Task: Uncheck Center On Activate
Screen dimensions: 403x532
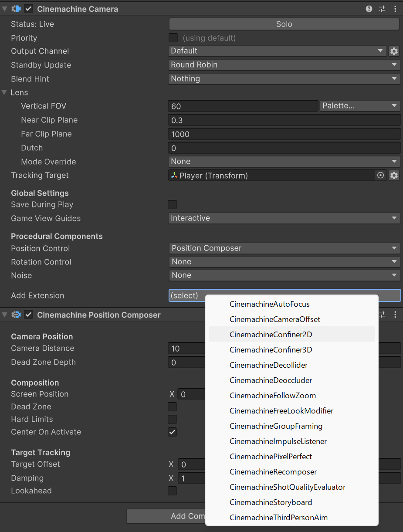Action: click(x=173, y=432)
